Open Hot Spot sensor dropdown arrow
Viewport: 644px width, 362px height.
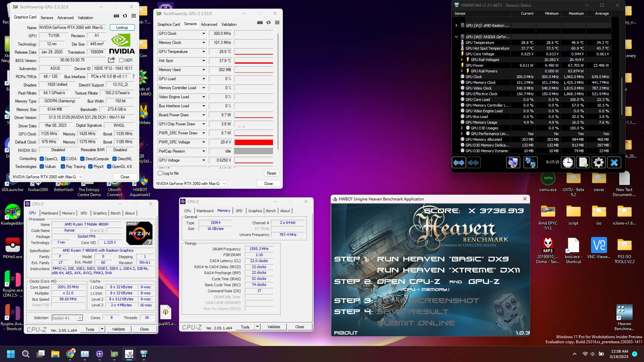click(x=204, y=61)
